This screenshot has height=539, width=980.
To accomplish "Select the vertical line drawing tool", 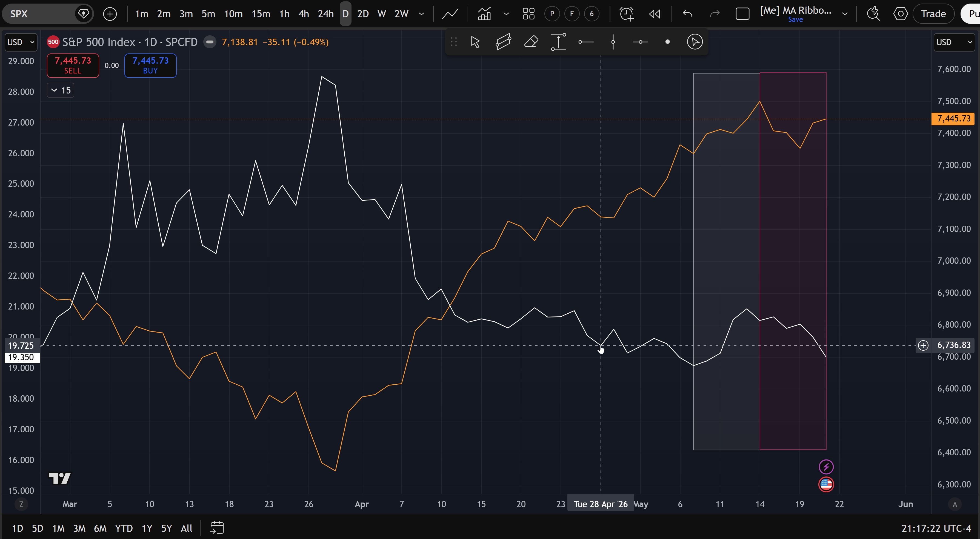I will point(613,42).
